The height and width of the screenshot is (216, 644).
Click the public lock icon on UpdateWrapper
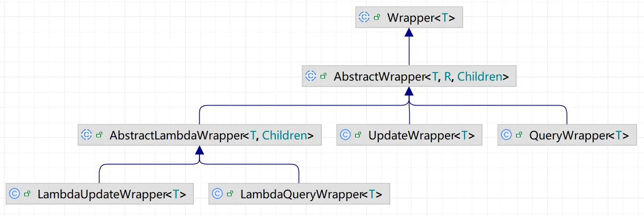pos(358,135)
